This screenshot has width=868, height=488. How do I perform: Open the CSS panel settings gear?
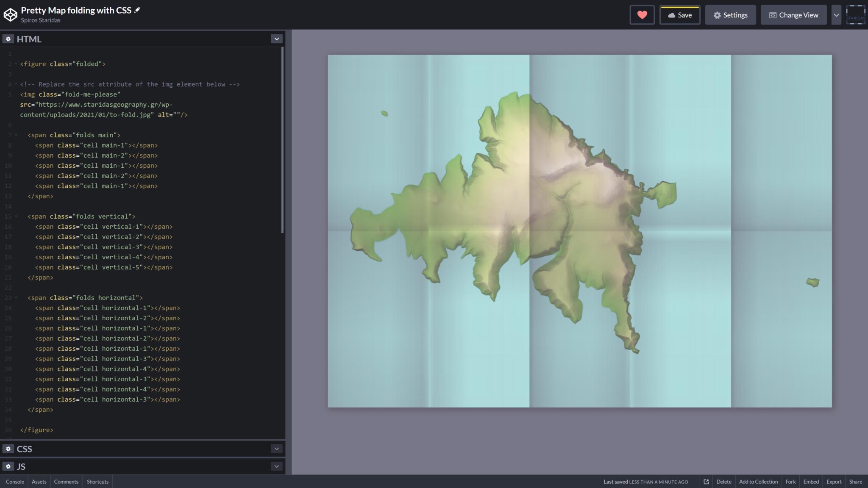coord(8,449)
